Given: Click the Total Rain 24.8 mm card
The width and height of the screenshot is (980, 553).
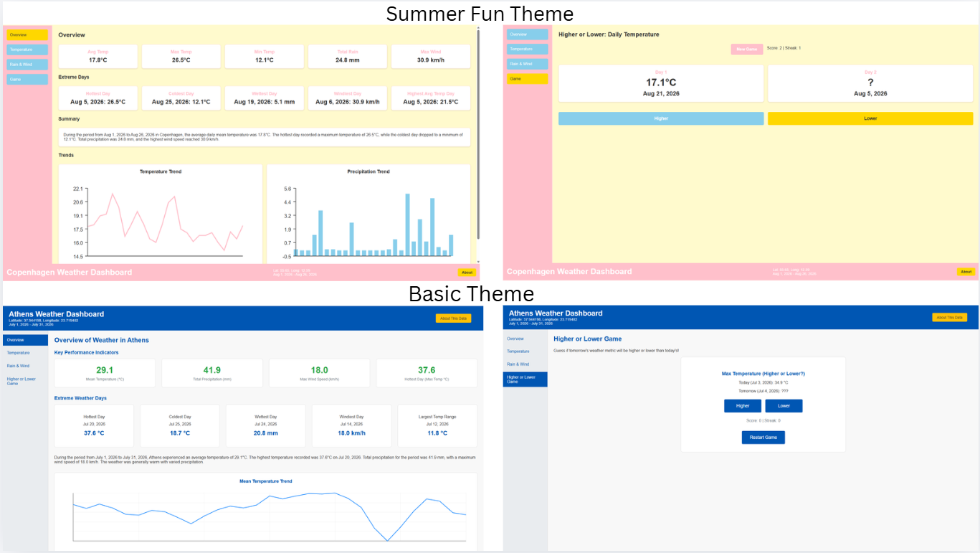Looking at the screenshot, I should [348, 57].
